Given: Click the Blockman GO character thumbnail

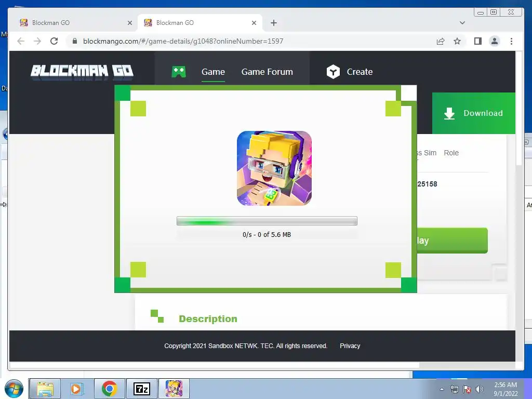Looking at the screenshot, I should pos(274,168).
